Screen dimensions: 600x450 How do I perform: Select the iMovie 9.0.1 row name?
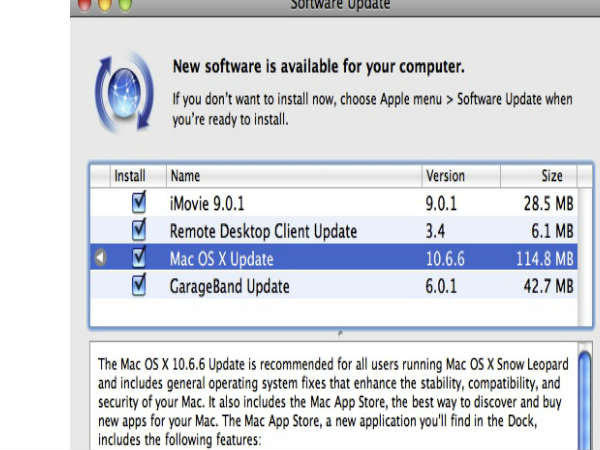coord(208,204)
